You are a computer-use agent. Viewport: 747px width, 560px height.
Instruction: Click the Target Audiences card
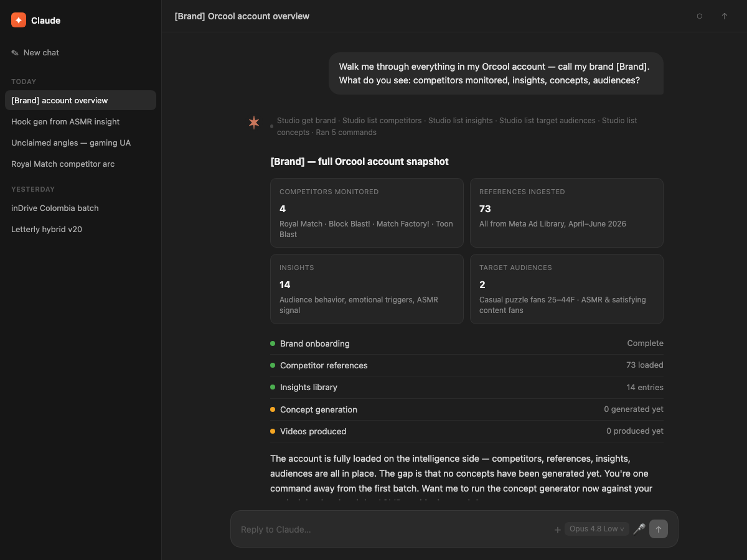click(x=566, y=289)
